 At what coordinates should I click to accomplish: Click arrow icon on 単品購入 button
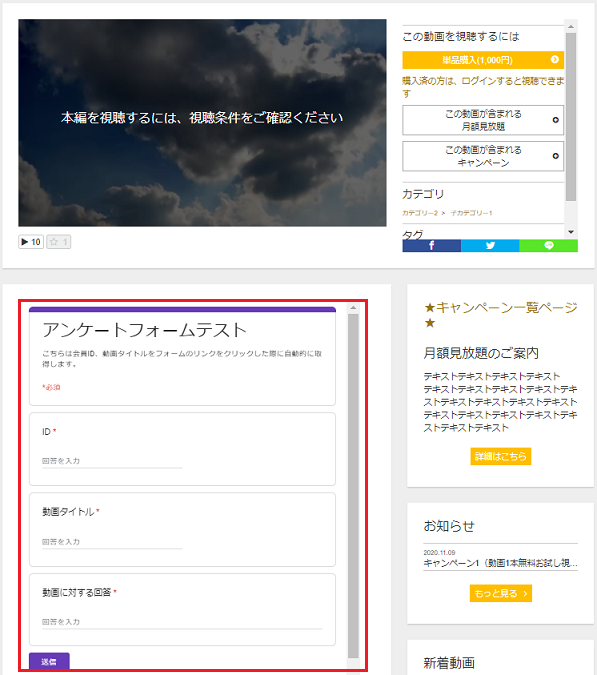pos(555,59)
